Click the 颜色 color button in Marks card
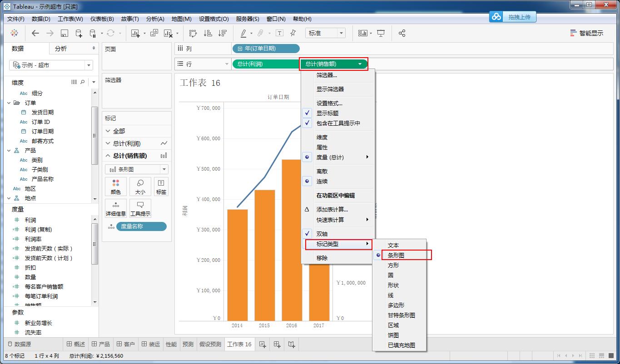Screen dimensions: 620x364 click(x=116, y=187)
